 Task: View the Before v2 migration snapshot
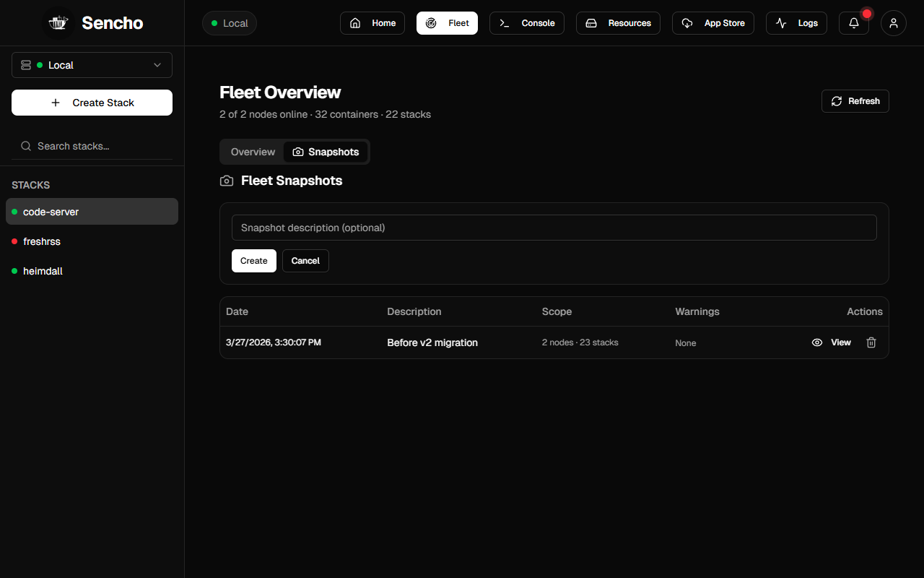[832, 342]
